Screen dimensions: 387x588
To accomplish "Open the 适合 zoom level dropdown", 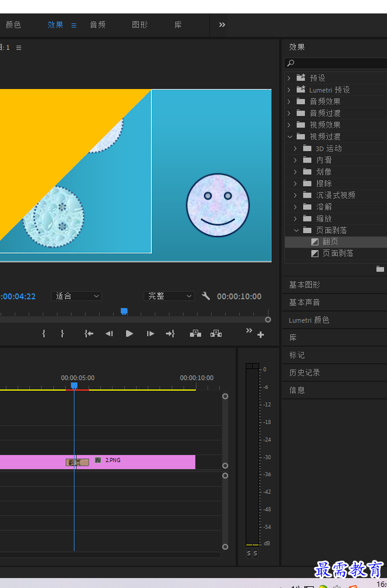I will [77, 296].
